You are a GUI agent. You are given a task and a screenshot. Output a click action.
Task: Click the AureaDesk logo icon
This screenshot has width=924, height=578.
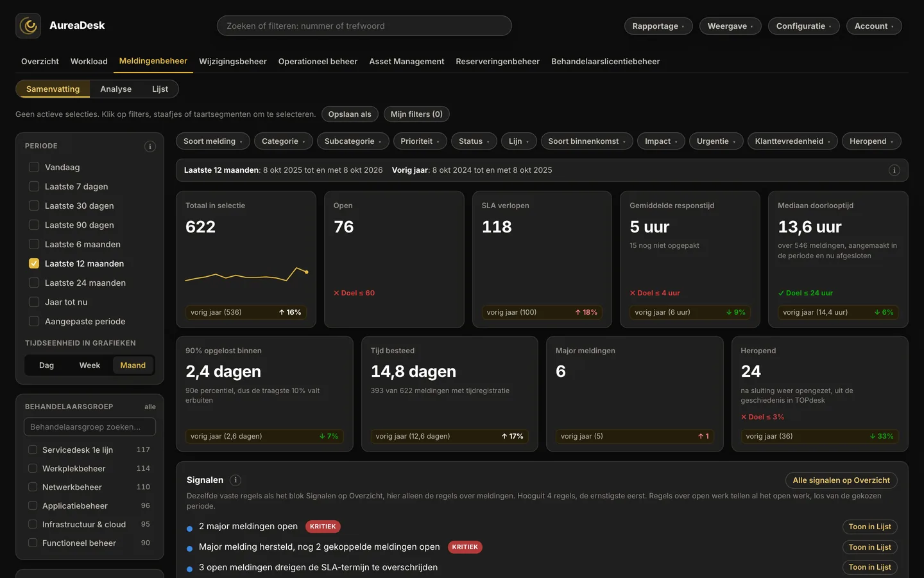[28, 26]
